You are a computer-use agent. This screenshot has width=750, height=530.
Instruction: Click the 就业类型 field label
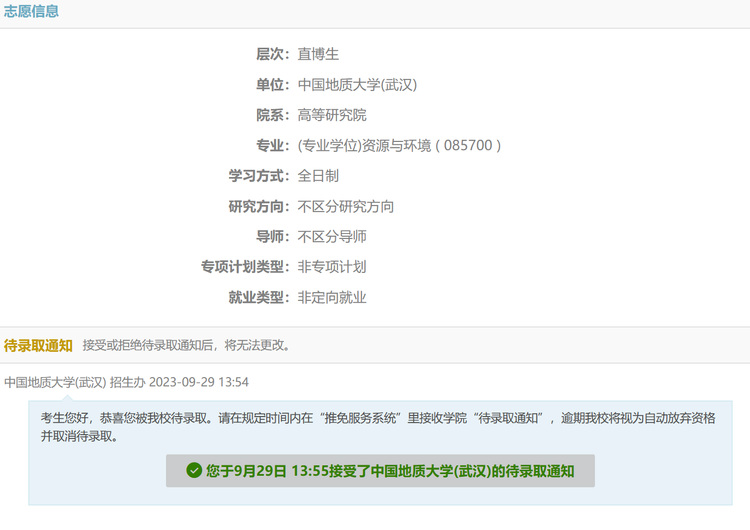pos(259,298)
